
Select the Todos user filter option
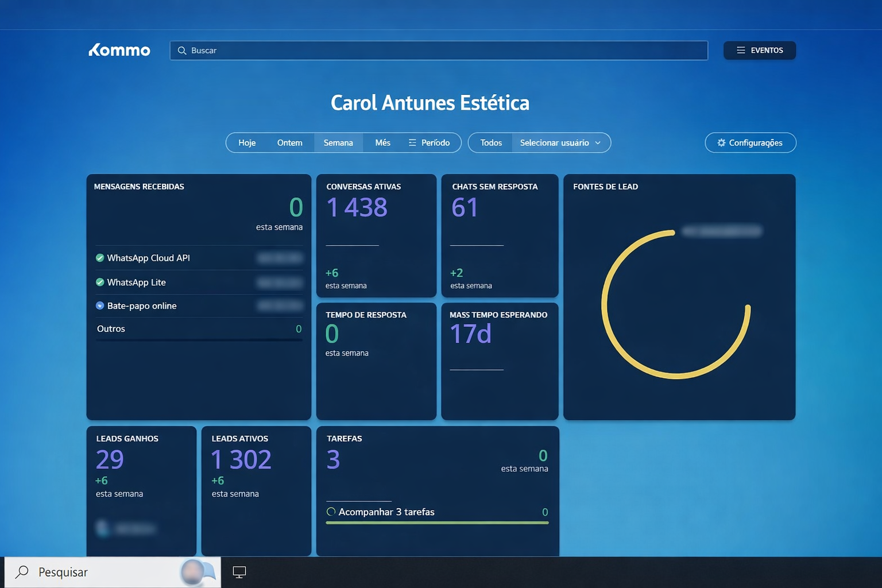coord(491,142)
